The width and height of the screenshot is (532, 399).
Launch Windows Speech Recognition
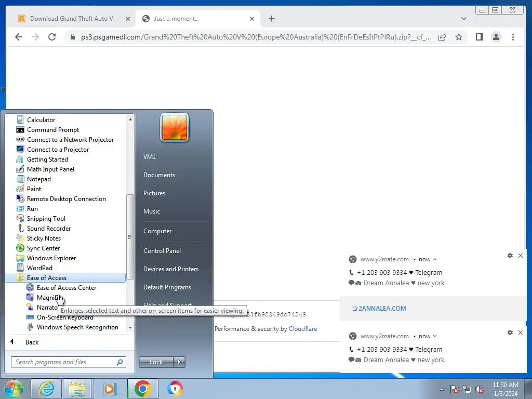pyautogui.click(x=77, y=327)
